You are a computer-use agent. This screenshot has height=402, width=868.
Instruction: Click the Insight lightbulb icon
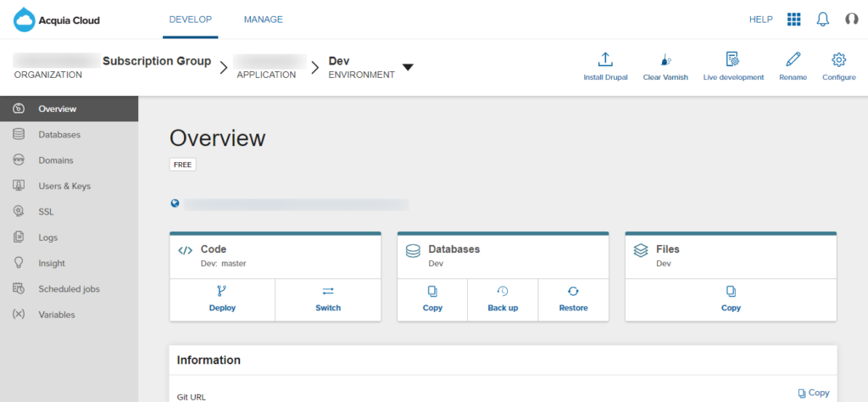pyautogui.click(x=19, y=263)
